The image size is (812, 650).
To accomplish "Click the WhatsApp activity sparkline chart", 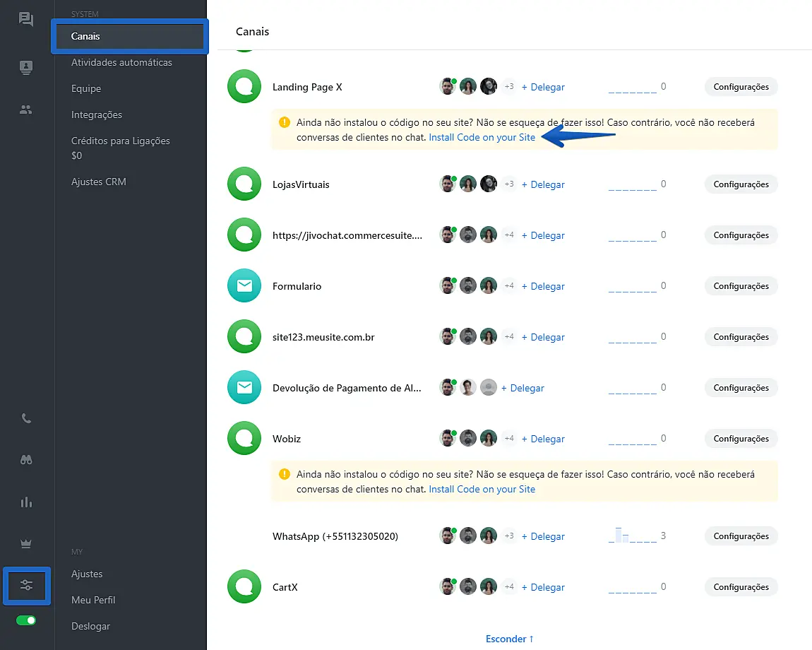I will [x=633, y=536].
